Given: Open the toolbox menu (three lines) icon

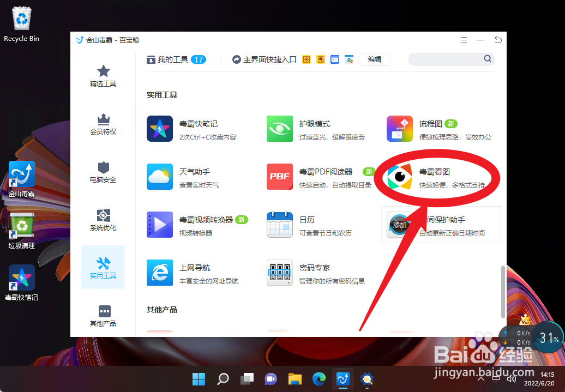Looking at the screenshot, I should click(464, 40).
